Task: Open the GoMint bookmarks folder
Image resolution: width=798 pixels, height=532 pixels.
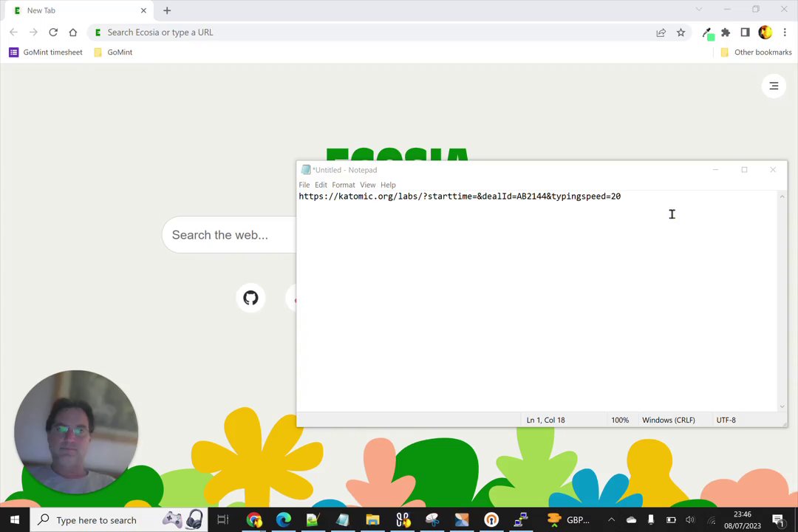Action: click(113, 52)
